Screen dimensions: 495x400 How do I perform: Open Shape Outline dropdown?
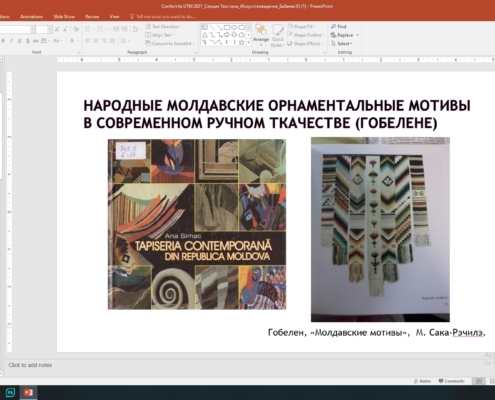click(x=306, y=35)
